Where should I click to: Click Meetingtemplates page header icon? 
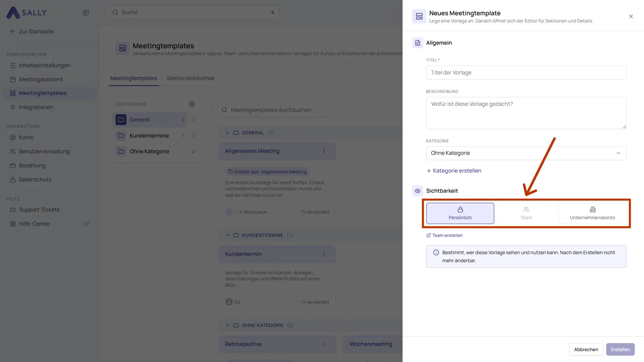(x=123, y=48)
